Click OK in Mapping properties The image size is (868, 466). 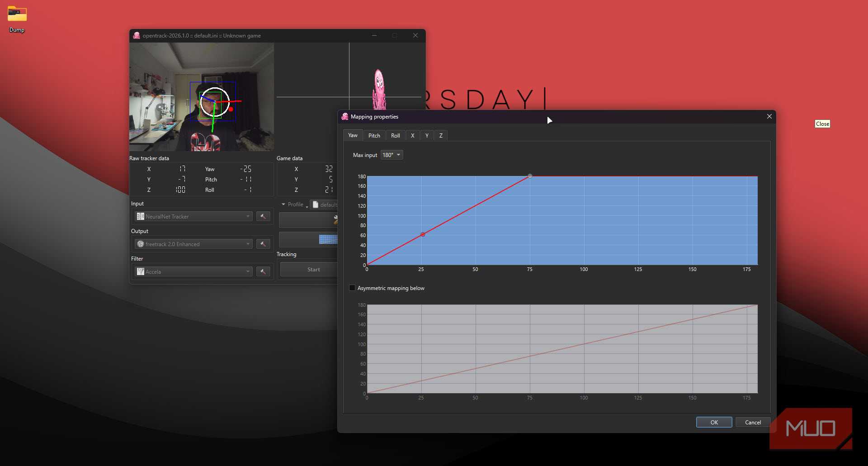click(x=714, y=422)
